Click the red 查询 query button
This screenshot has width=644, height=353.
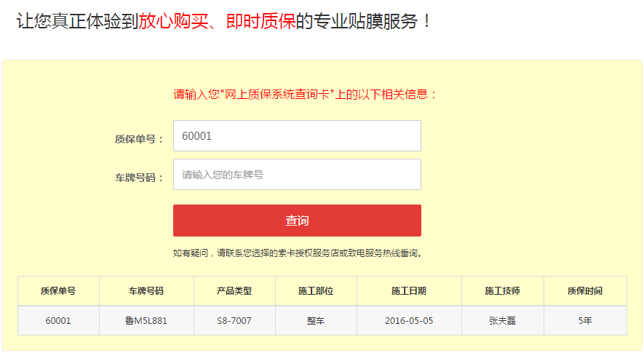click(x=297, y=221)
